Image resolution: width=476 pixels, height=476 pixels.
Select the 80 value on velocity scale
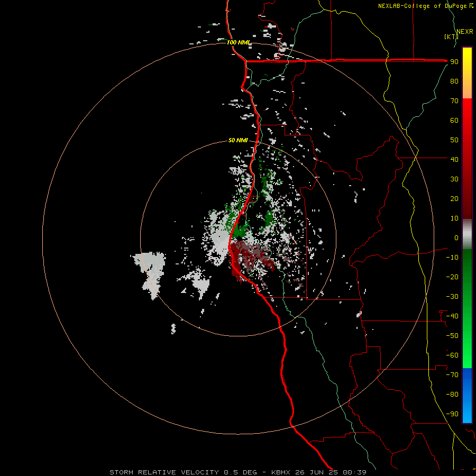tap(454, 81)
